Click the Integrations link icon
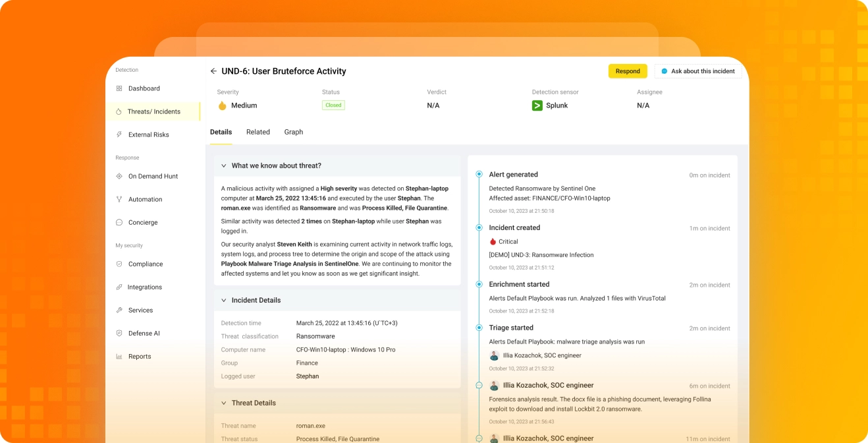Image resolution: width=868 pixels, height=443 pixels. [x=119, y=287]
